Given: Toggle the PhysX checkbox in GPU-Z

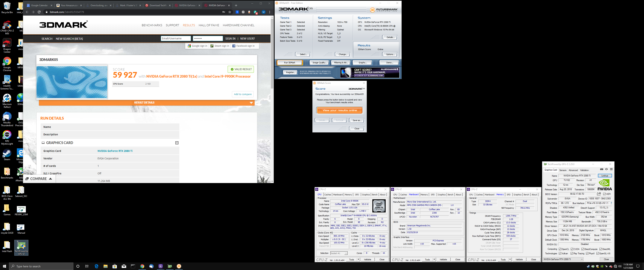Looking at the screenshot, I should click(587, 253).
